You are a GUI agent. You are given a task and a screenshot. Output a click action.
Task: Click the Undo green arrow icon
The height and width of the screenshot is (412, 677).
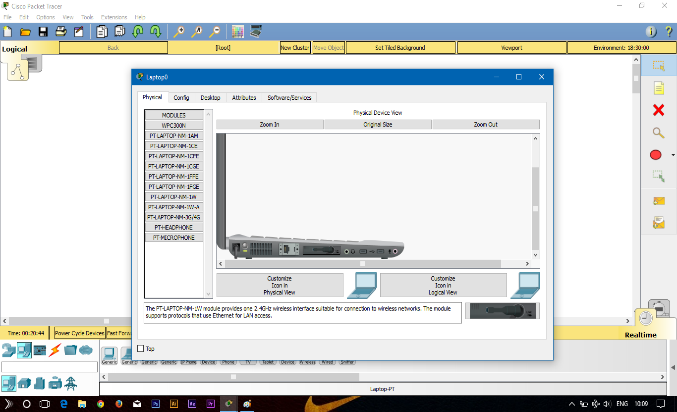(x=138, y=32)
